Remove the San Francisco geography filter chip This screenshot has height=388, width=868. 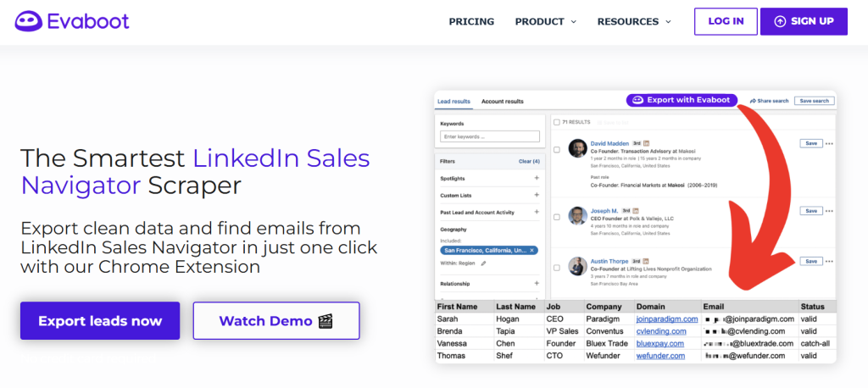point(531,251)
